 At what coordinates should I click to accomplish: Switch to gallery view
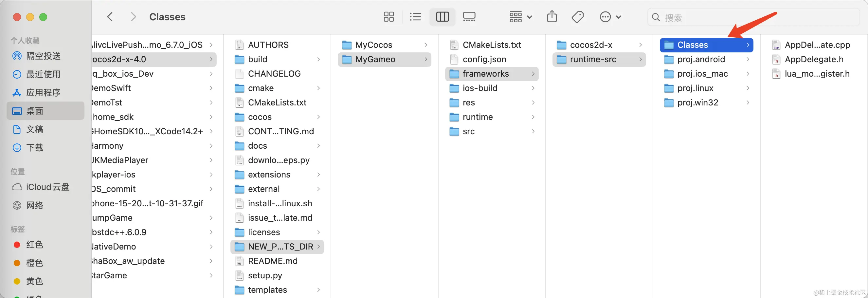coord(469,17)
